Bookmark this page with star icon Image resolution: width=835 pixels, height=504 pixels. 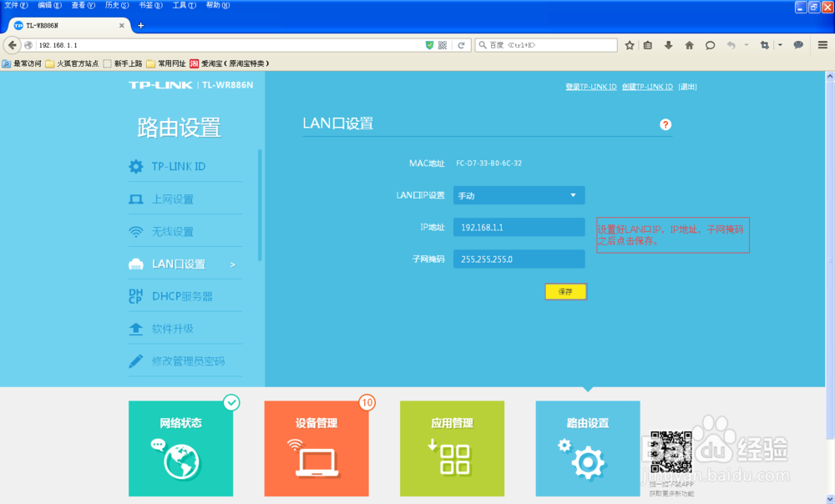tap(630, 45)
